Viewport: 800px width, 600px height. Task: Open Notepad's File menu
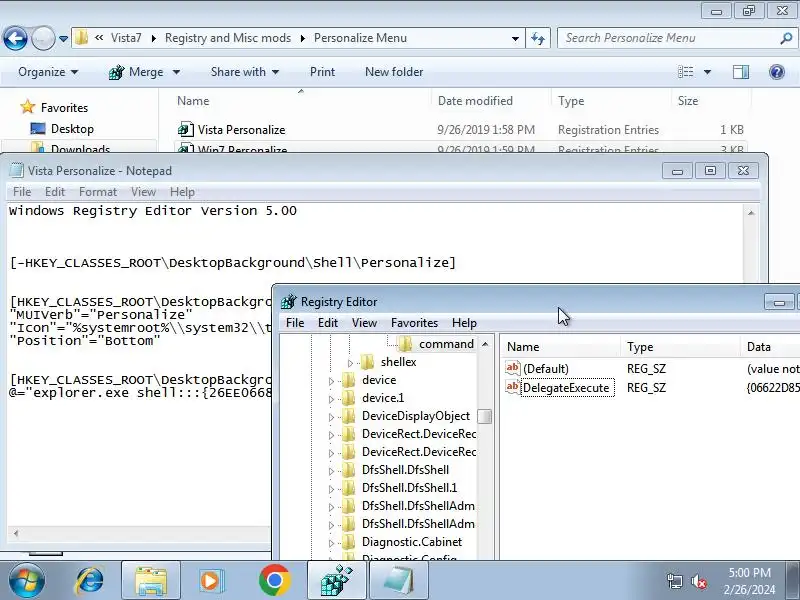[x=22, y=192]
